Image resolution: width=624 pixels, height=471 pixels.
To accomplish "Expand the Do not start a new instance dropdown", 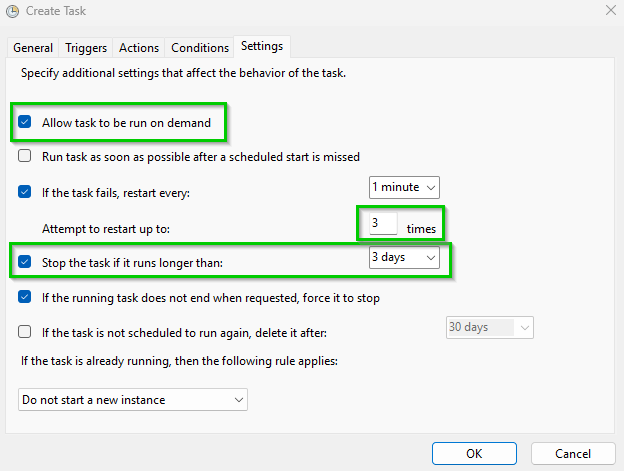I will point(133,399).
